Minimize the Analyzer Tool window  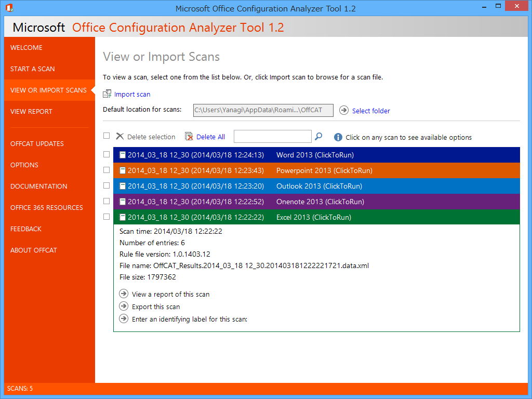pos(484,6)
